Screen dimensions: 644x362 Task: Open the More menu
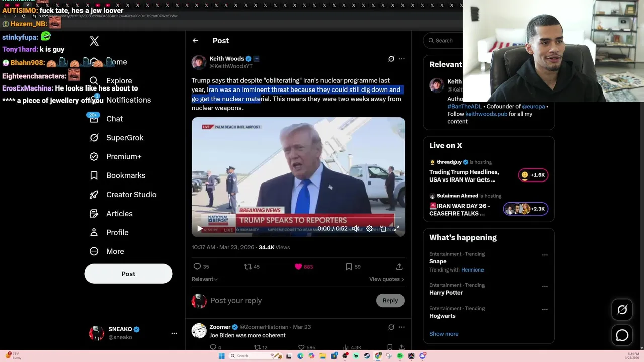click(x=115, y=251)
